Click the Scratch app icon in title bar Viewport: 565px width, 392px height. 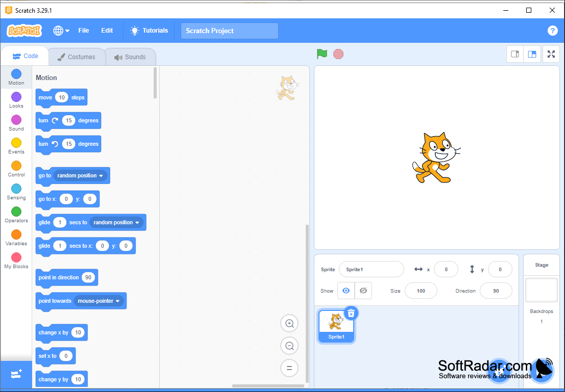tap(8, 10)
